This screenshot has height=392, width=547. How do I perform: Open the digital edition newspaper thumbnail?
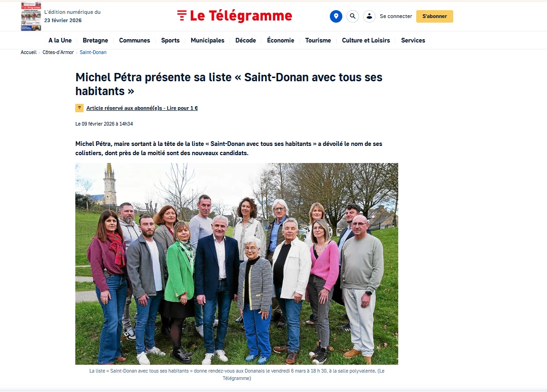[31, 17]
